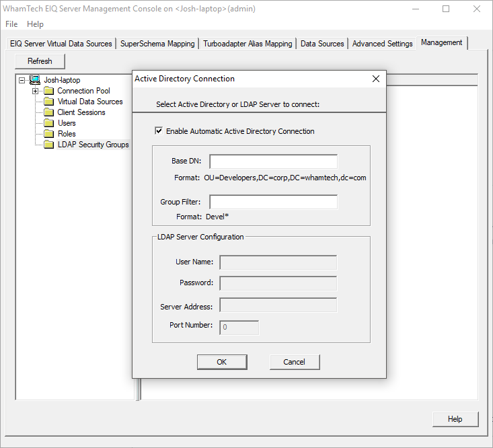Click the Client Sessions folder icon
Viewport: 493px width, 448px height.
click(48, 112)
